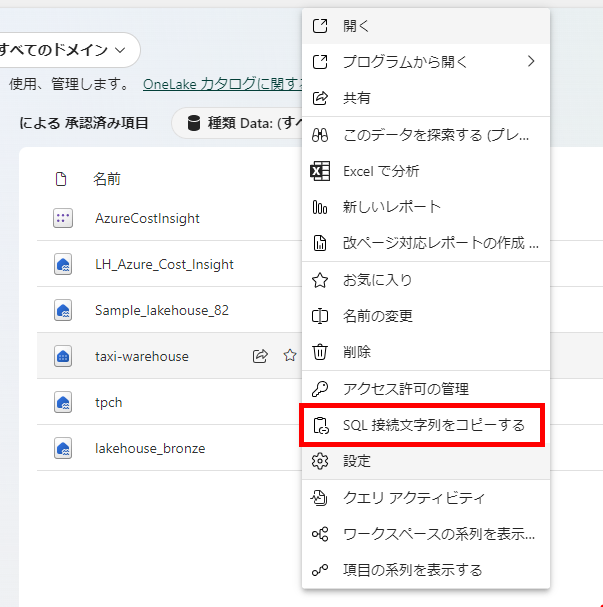Click the query activity document icon

[x=320, y=498]
